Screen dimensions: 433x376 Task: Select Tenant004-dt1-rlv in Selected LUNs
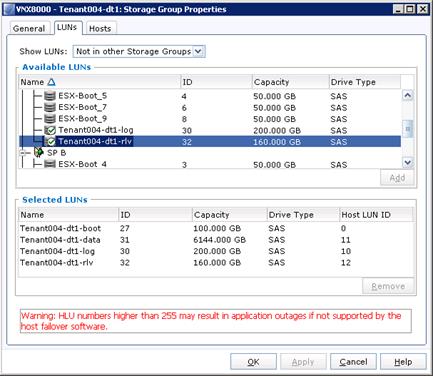tap(56, 262)
